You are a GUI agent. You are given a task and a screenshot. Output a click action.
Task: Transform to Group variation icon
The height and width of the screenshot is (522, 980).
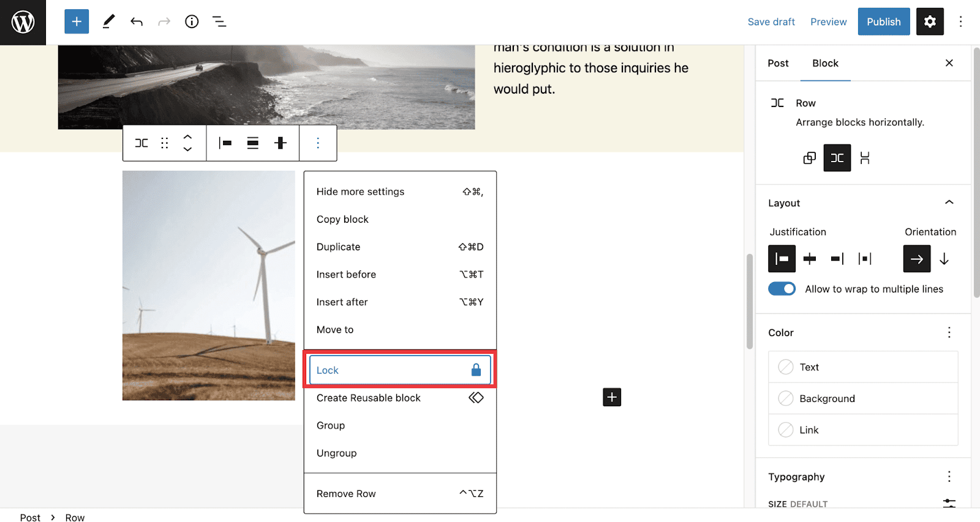(810, 158)
